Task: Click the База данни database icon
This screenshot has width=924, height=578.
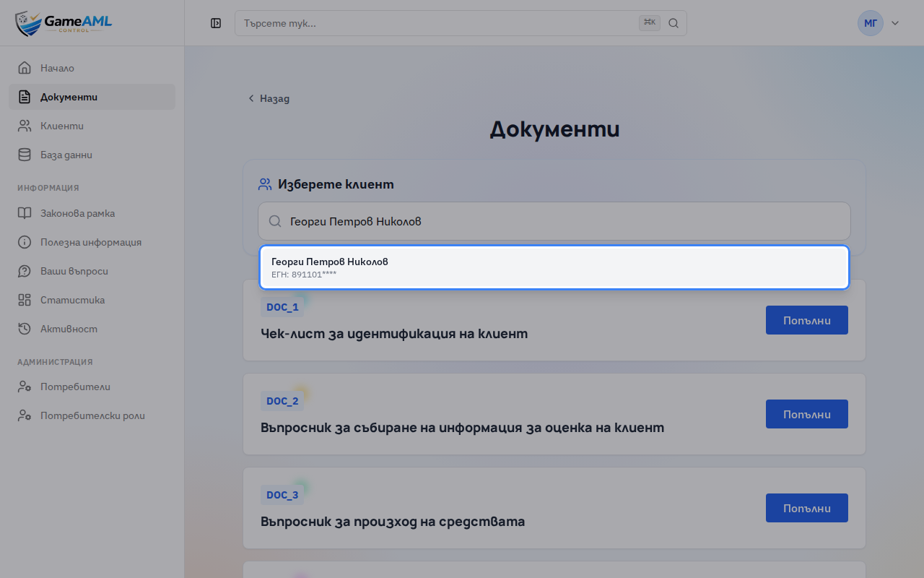Action: tap(25, 155)
